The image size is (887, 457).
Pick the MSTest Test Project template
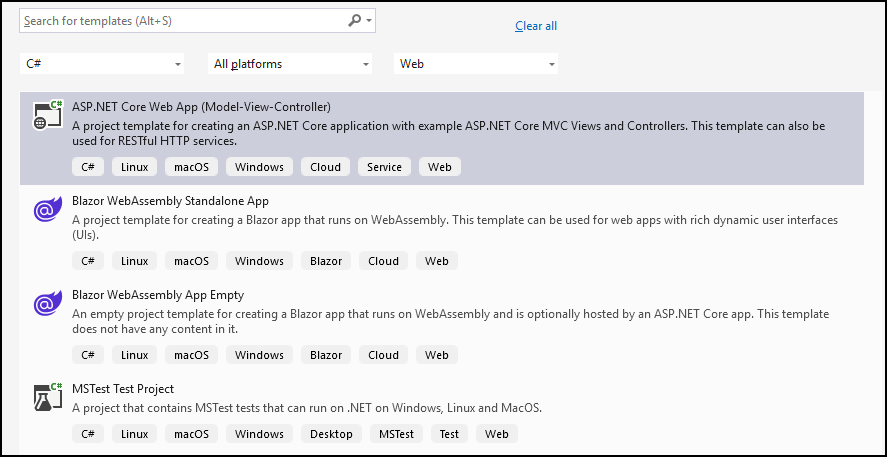[x=123, y=389]
